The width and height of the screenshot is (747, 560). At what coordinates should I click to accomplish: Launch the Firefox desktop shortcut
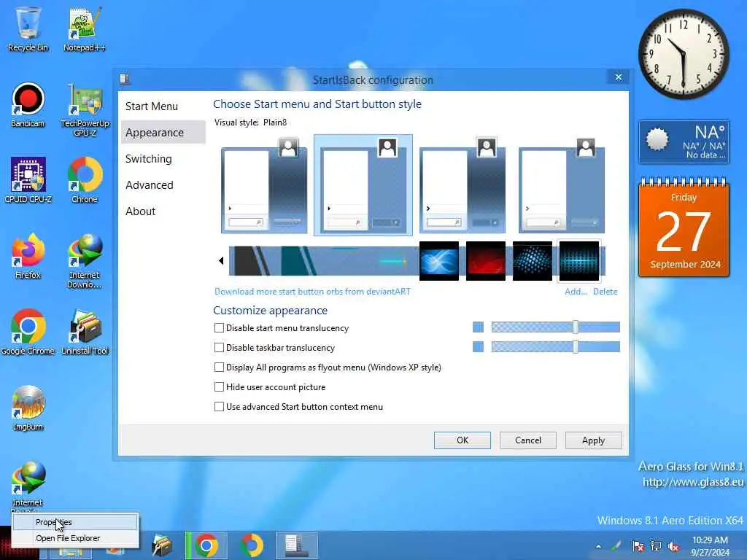(x=28, y=256)
